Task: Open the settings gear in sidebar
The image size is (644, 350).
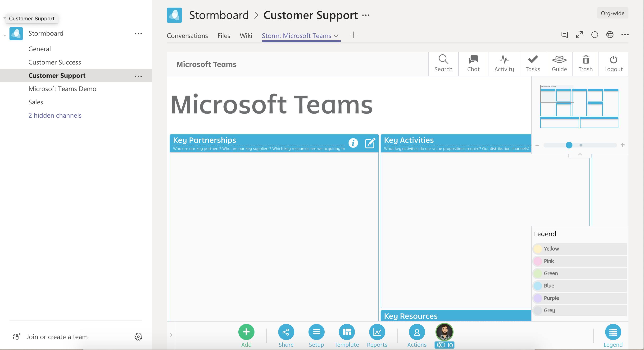Action: (x=138, y=336)
